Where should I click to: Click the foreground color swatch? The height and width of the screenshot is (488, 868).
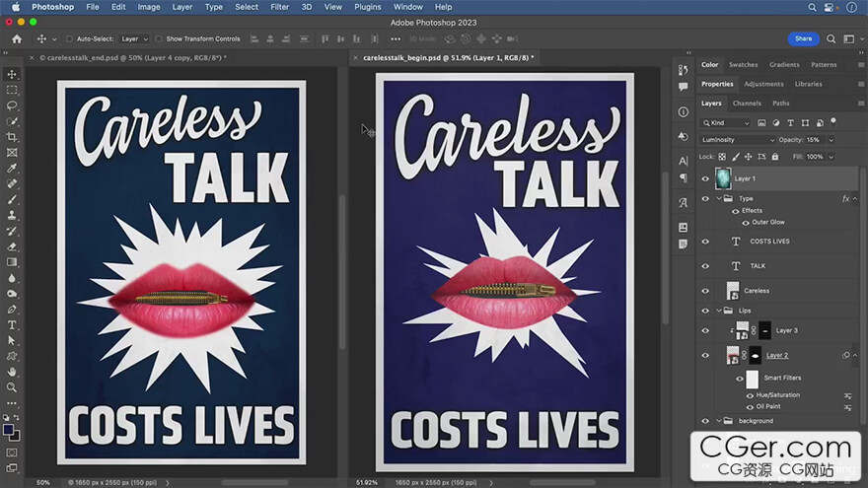(x=8, y=430)
